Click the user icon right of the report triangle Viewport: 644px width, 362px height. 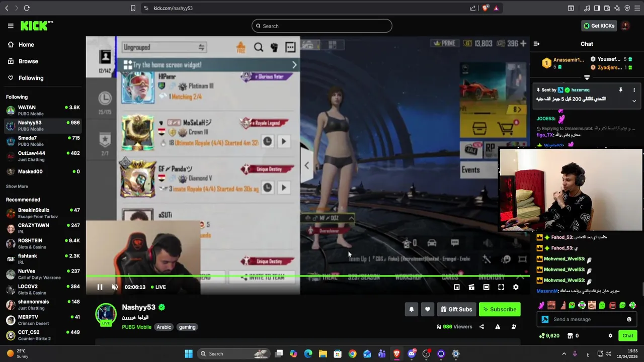coord(514,327)
